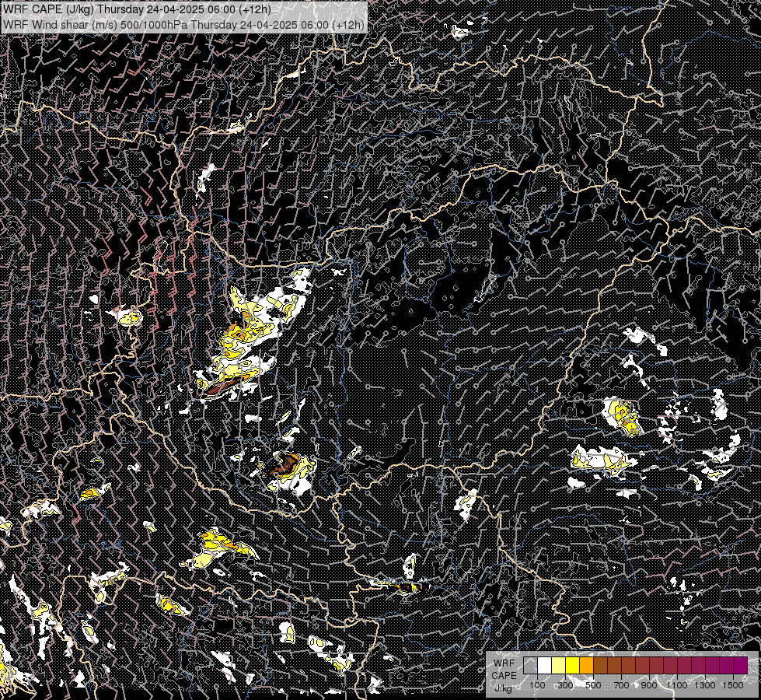Click the CAPE label in the legend

pos(504,676)
